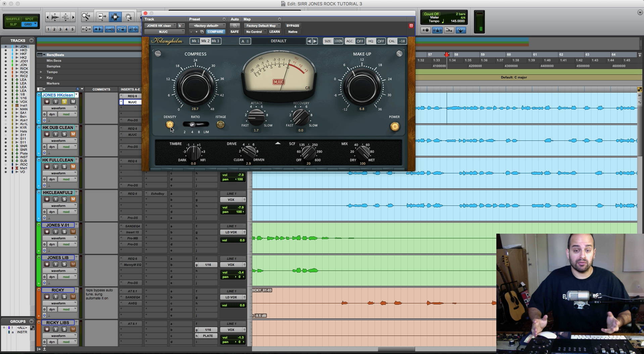Open the TRACKS list menu arrow
Image resolution: width=644 pixels, height=354 pixels.
31,40
